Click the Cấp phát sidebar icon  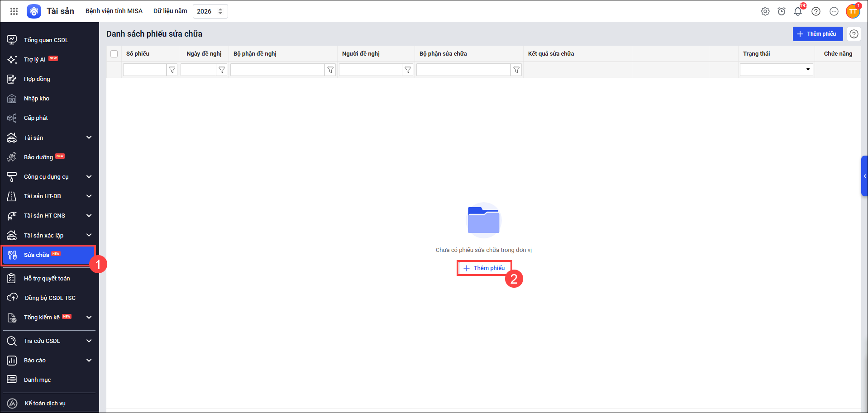12,118
